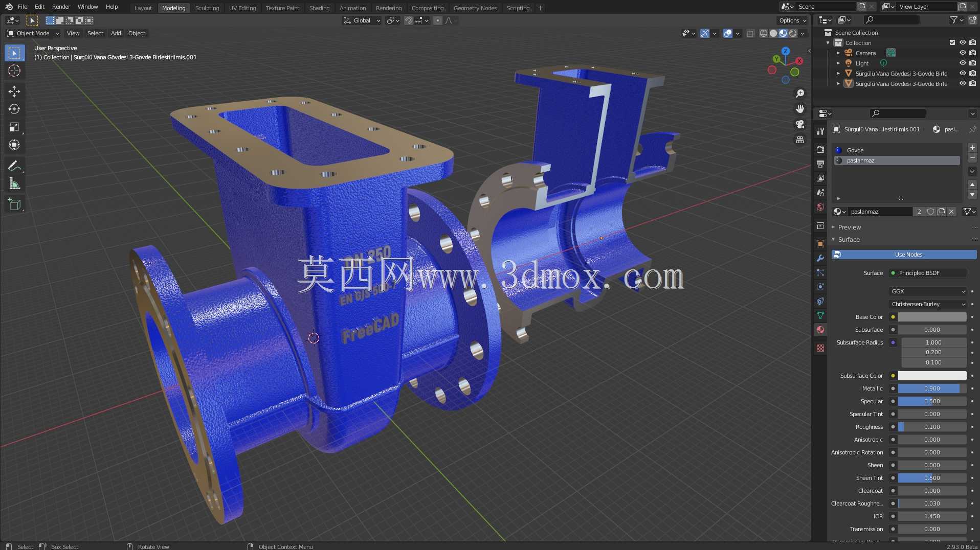Screen dimensions: 980x550
Task: Open the Render menu
Action: [61, 7]
